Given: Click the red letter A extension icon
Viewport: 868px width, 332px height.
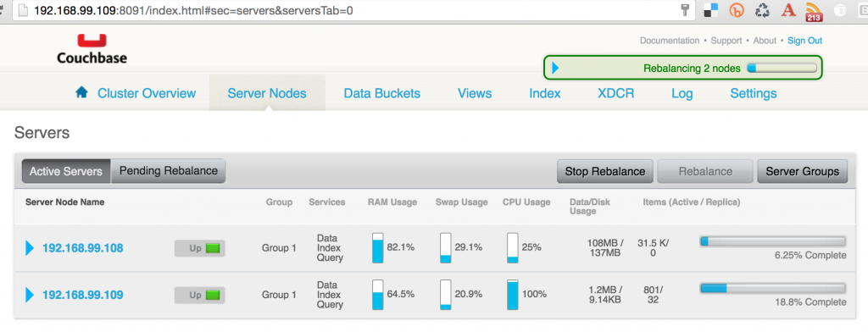Looking at the screenshot, I should tap(788, 10).
